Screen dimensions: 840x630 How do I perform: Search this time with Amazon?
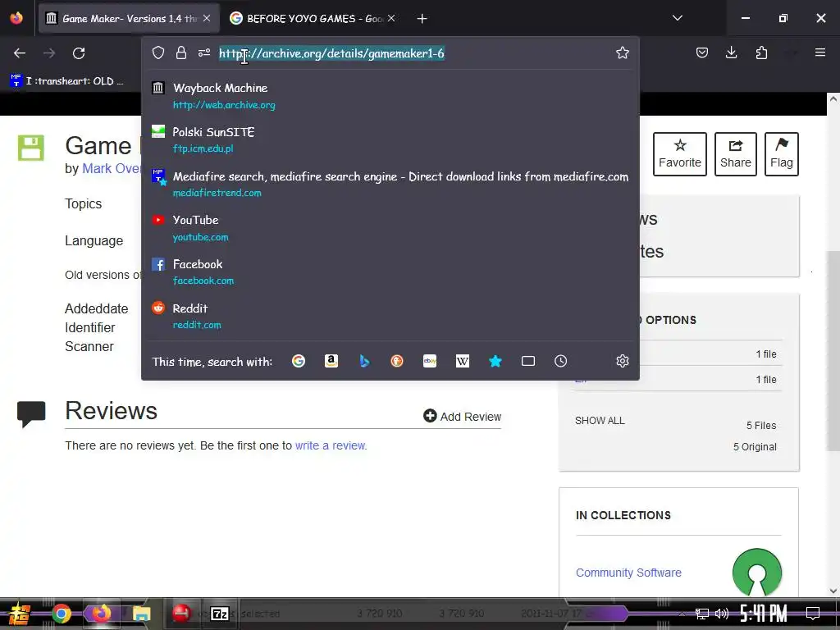(x=331, y=361)
